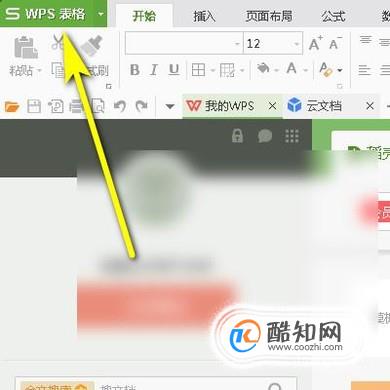Switch to the 页面布局 ribbon tab

269,16
